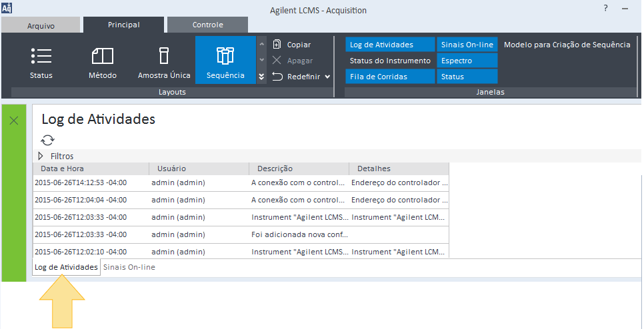The image size is (644, 329).
Task: Minimize the Acquisition window
Action: 625,8
